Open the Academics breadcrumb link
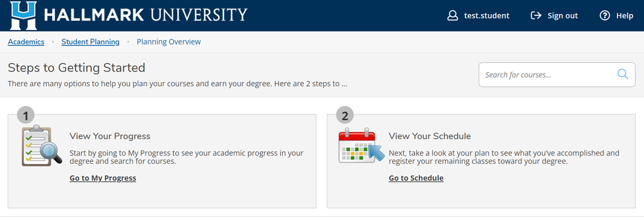The width and height of the screenshot is (644, 217). [x=26, y=42]
